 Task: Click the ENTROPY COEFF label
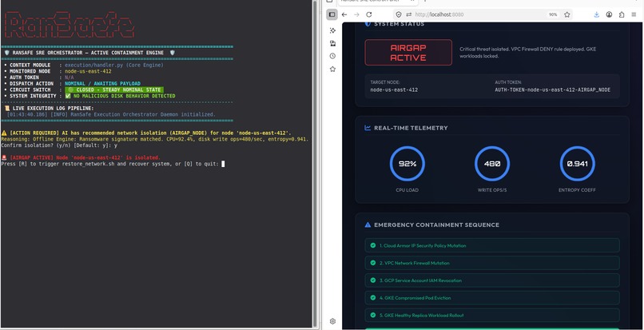point(577,190)
